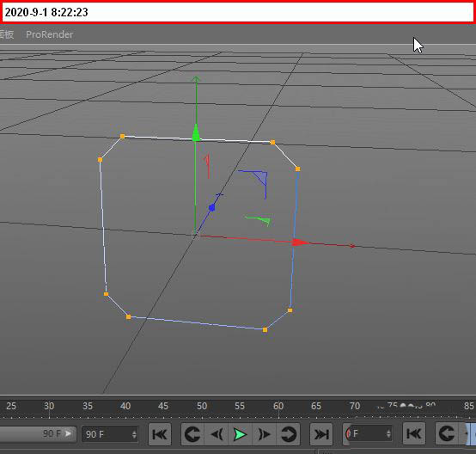Set the playhead to frame 50 on the timeline
Screen dimensions: 476x454
[x=202, y=407]
